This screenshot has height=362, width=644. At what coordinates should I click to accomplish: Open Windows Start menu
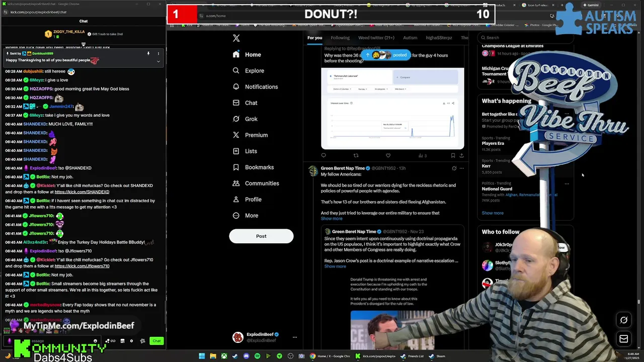coord(202,356)
